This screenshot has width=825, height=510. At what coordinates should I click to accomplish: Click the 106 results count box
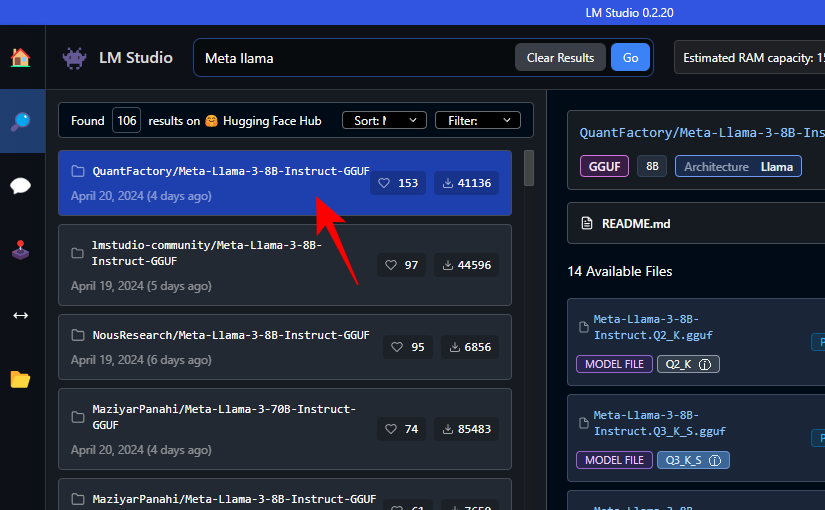pyautogui.click(x=126, y=121)
